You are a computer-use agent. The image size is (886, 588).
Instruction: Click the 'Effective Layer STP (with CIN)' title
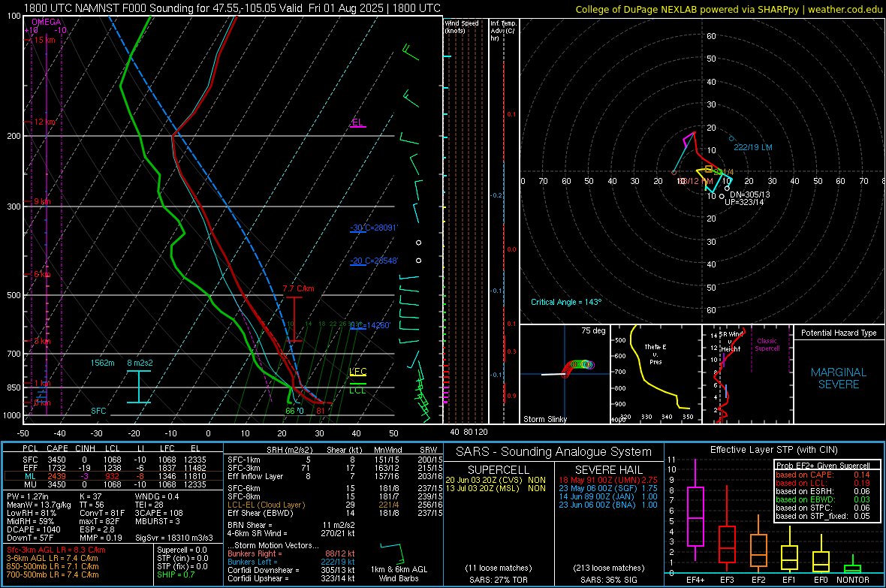point(774,450)
